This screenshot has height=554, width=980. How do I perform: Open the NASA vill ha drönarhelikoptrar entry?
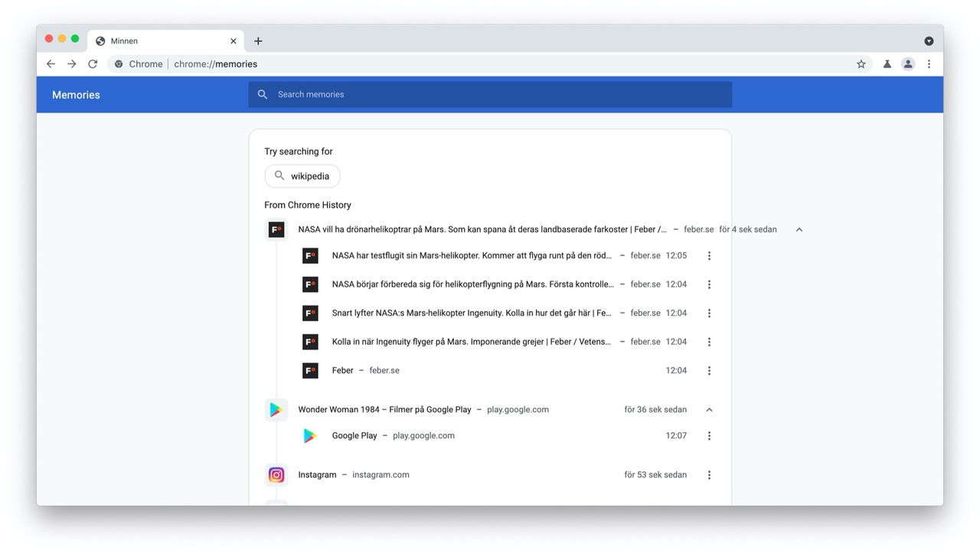click(x=482, y=230)
